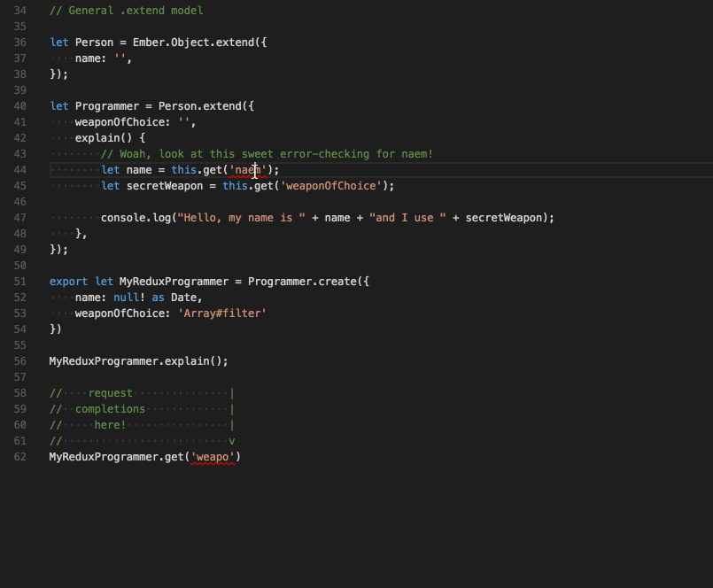Click 'secretWeapon' argument at end of console.log
Image resolution: width=713 pixels, height=588 pixels.
click(x=503, y=217)
